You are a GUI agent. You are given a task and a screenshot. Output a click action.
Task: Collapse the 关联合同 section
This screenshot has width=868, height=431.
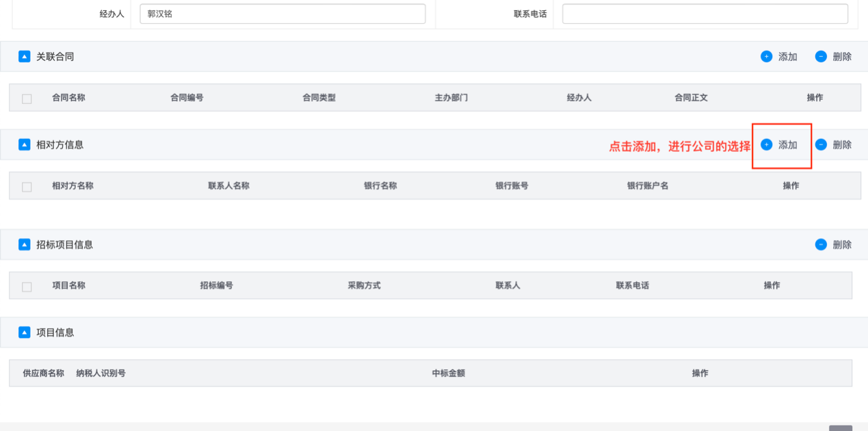(x=25, y=56)
